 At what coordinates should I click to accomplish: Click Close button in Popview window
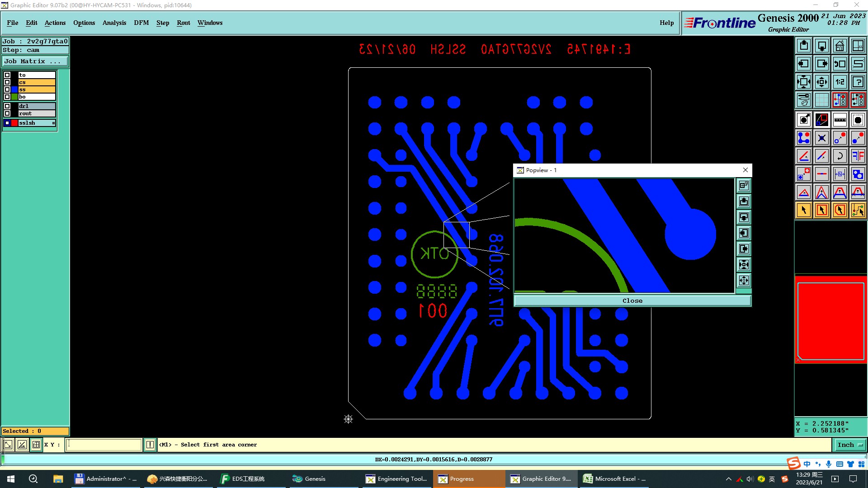632,300
